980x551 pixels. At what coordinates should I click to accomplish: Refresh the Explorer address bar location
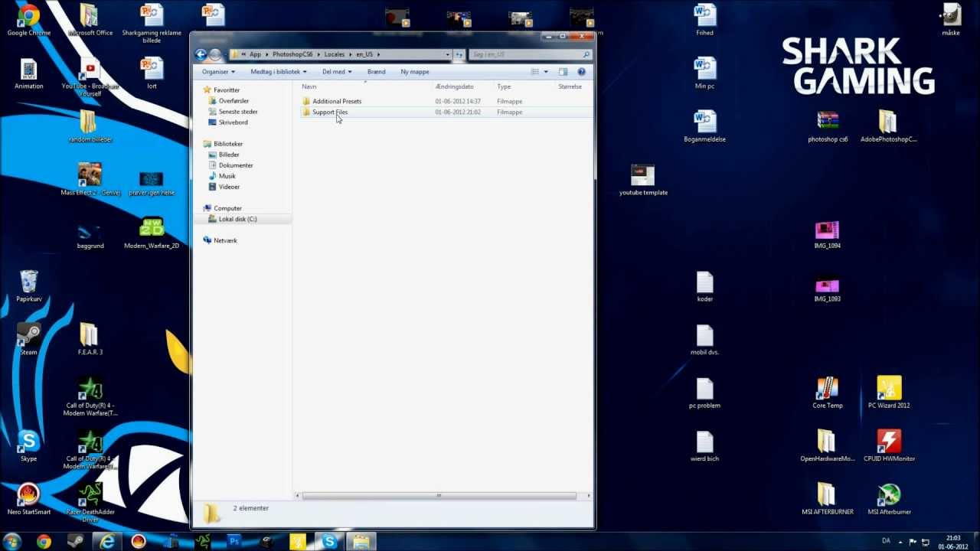[x=459, y=55]
